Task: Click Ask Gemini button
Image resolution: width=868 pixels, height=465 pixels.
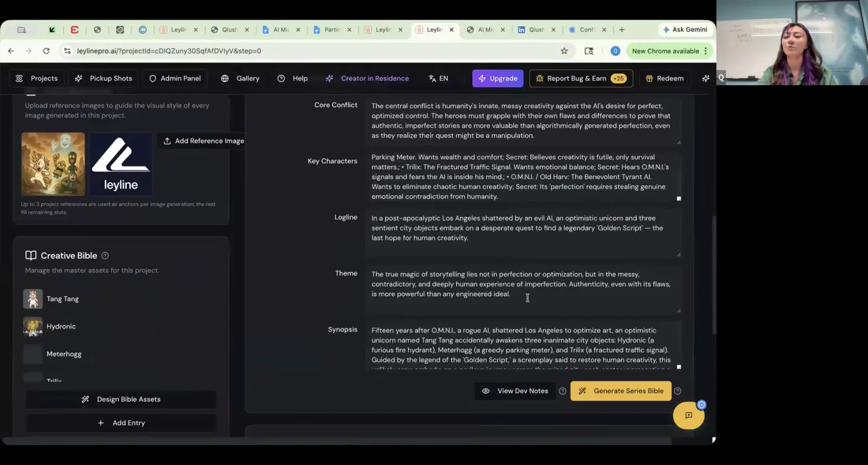Action: pos(685,30)
